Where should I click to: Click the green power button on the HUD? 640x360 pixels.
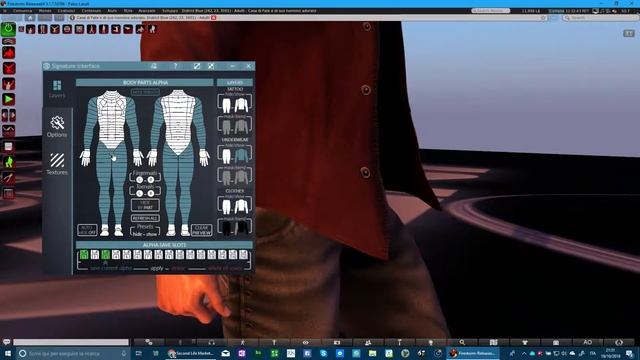point(8,29)
